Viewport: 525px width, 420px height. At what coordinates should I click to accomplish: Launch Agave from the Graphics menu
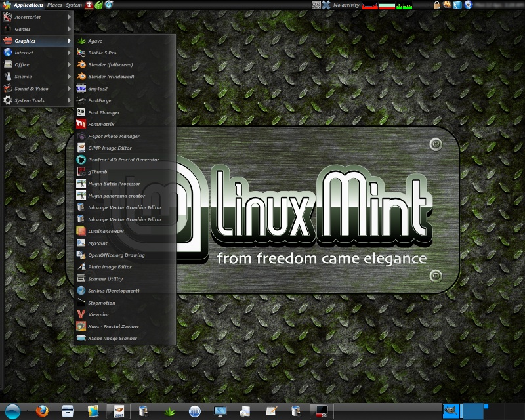click(x=125, y=41)
